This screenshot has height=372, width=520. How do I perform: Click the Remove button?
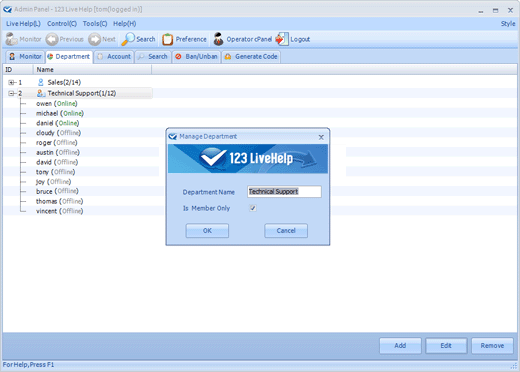(x=492, y=346)
